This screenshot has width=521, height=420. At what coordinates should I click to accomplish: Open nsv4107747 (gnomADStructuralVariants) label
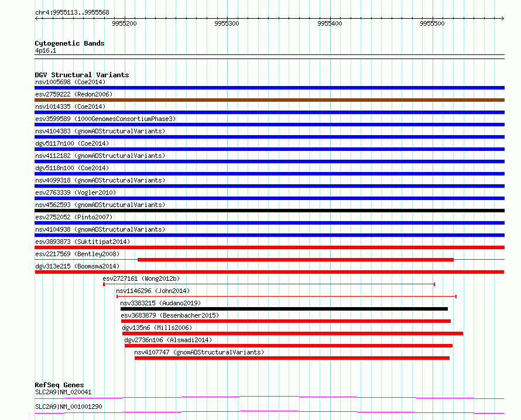(x=199, y=352)
